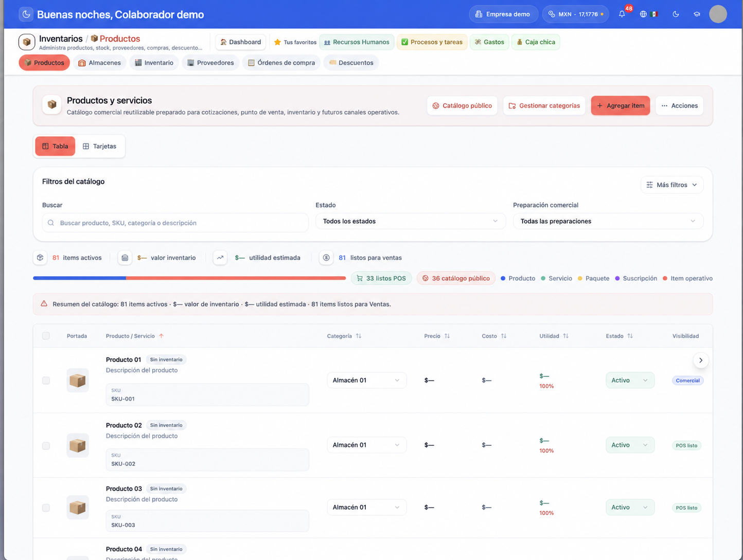Click the globe language icon
Viewport: 743px width, 560px height.
(643, 14)
